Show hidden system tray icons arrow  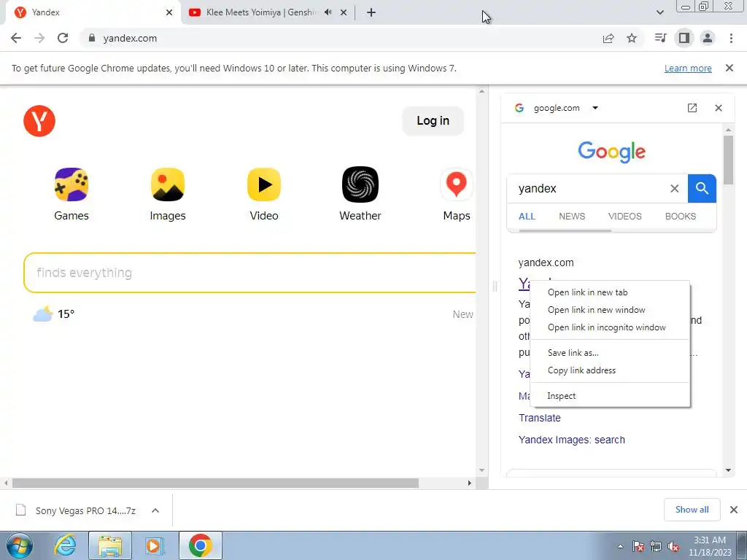(620, 546)
